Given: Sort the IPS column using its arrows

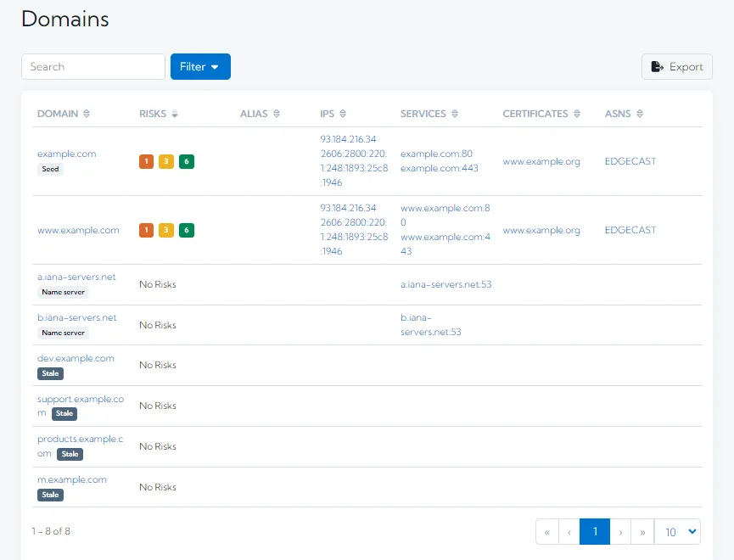Looking at the screenshot, I should (x=343, y=114).
